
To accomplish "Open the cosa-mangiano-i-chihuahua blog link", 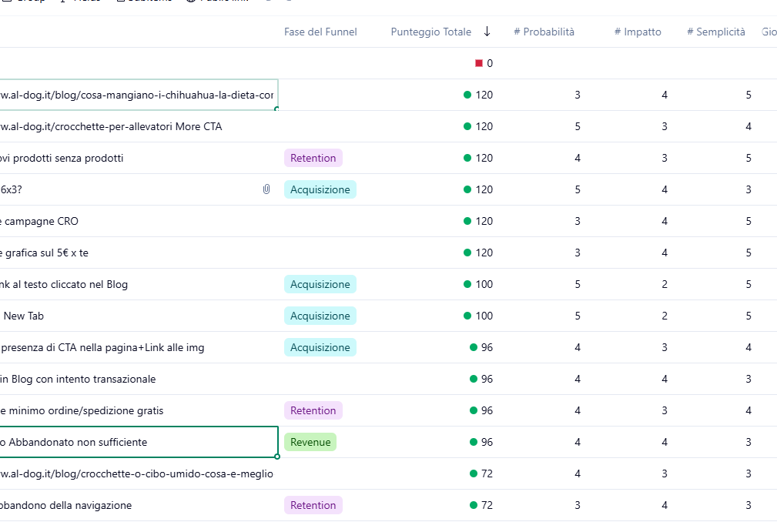I will (136, 95).
